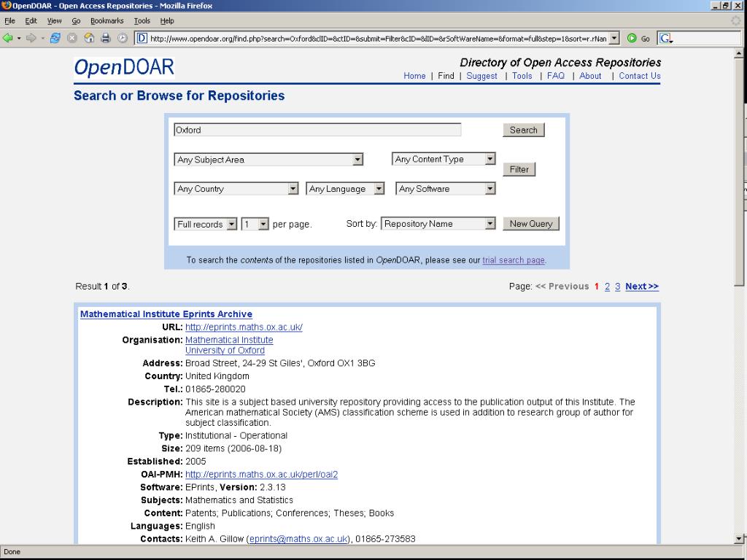Image resolution: width=747 pixels, height=560 pixels.
Task: Click the green Go button icon
Action: [x=632, y=38]
